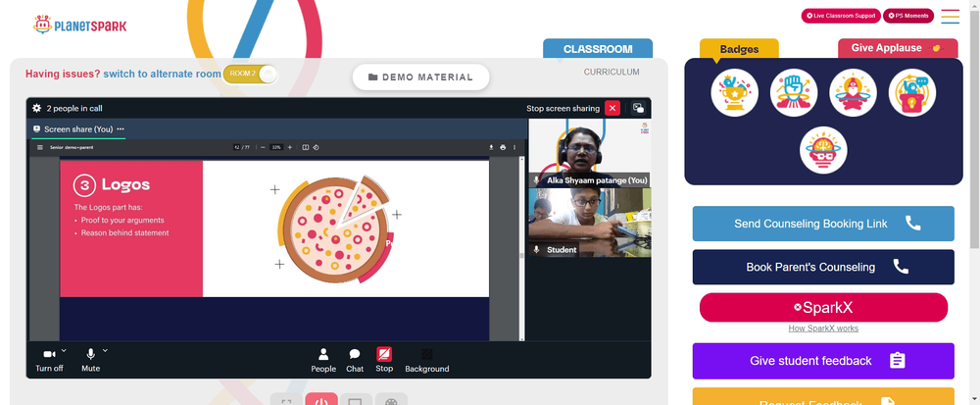The image size is (980, 405).
Task: Click the PS Moments button
Action: coord(908,16)
